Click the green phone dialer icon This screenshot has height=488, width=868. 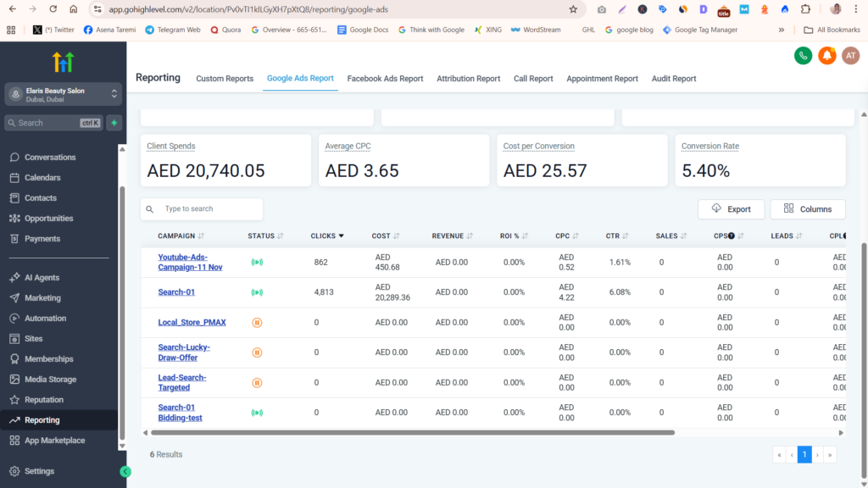pyautogui.click(x=804, y=55)
